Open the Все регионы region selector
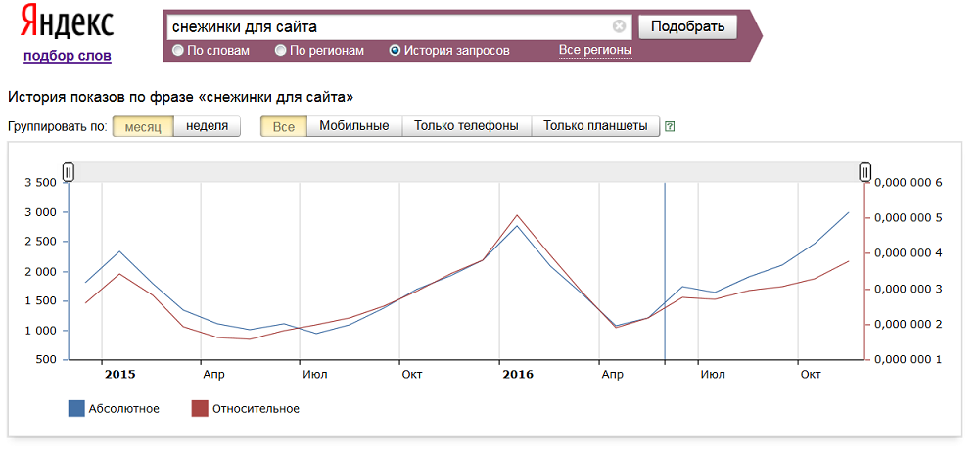980x450 pixels. [595, 50]
